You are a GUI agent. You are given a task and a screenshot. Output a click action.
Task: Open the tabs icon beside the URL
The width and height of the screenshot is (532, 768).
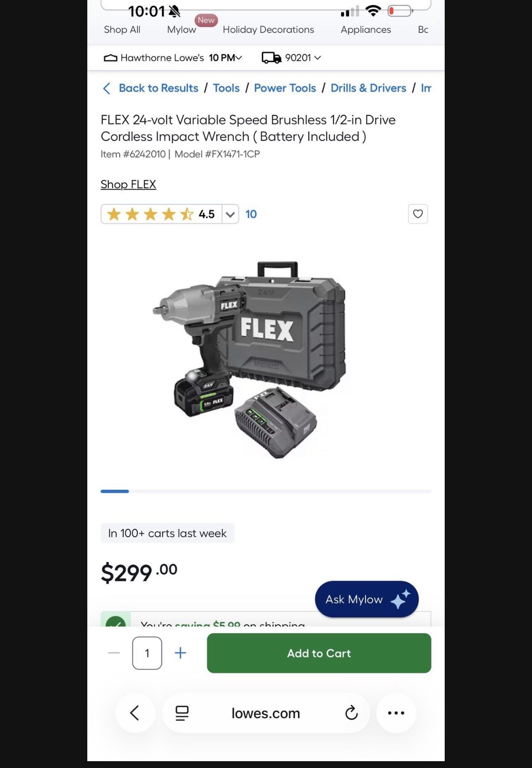tap(182, 713)
